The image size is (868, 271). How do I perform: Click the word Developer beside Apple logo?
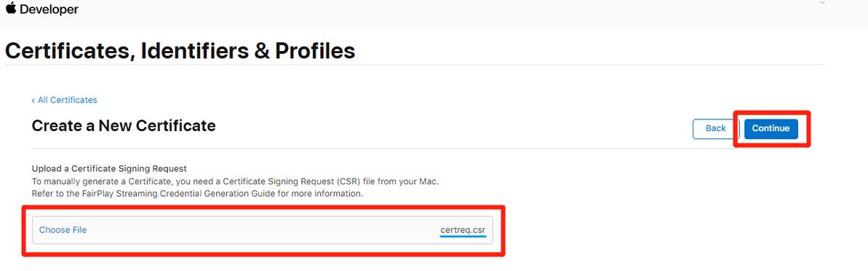point(49,9)
